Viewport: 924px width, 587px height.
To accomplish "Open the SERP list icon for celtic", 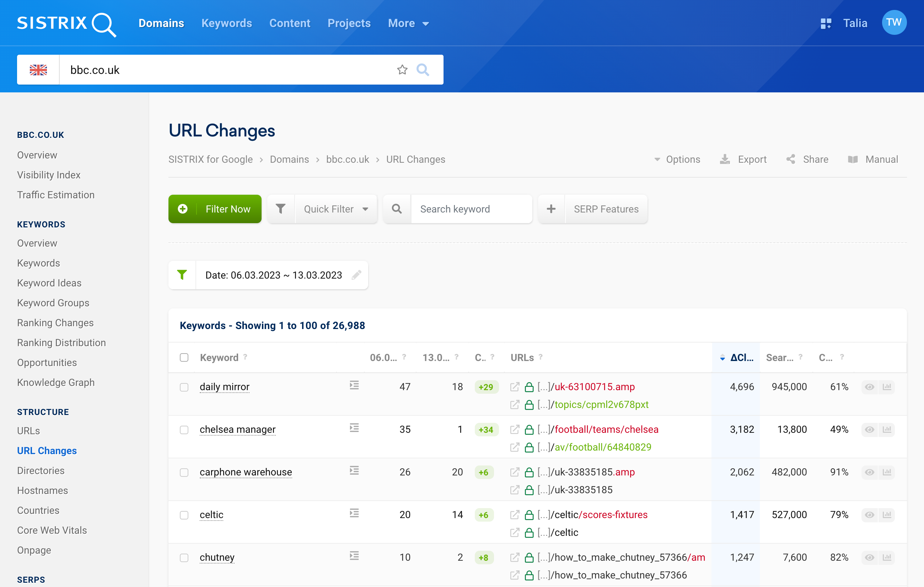I will pyautogui.click(x=354, y=513).
